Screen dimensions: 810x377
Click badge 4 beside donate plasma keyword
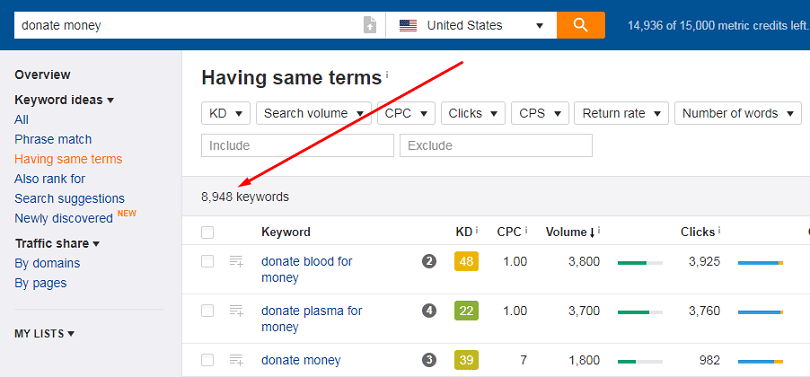coord(429,311)
